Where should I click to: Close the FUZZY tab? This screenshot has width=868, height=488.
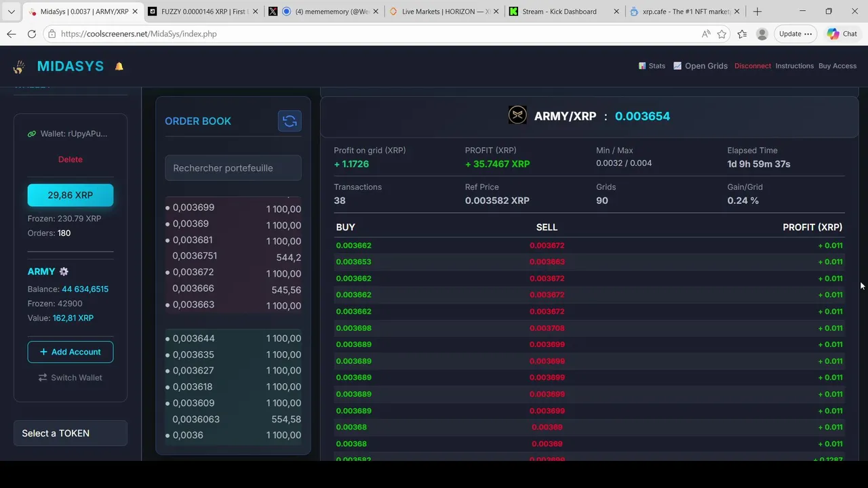pos(254,12)
